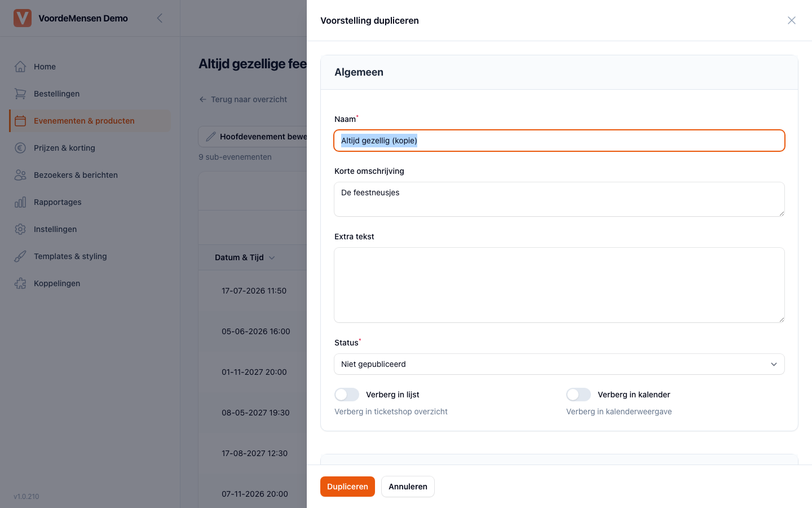Enable the Verberg in lijst toggle
This screenshot has width=812, height=508.
[x=347, y=395]
